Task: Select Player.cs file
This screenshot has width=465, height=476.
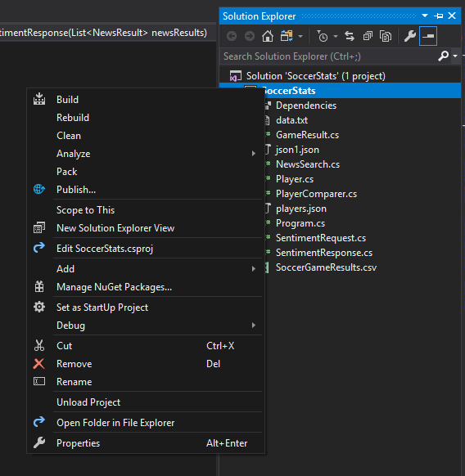Action: pyautogui.click(x=295, y=179)
